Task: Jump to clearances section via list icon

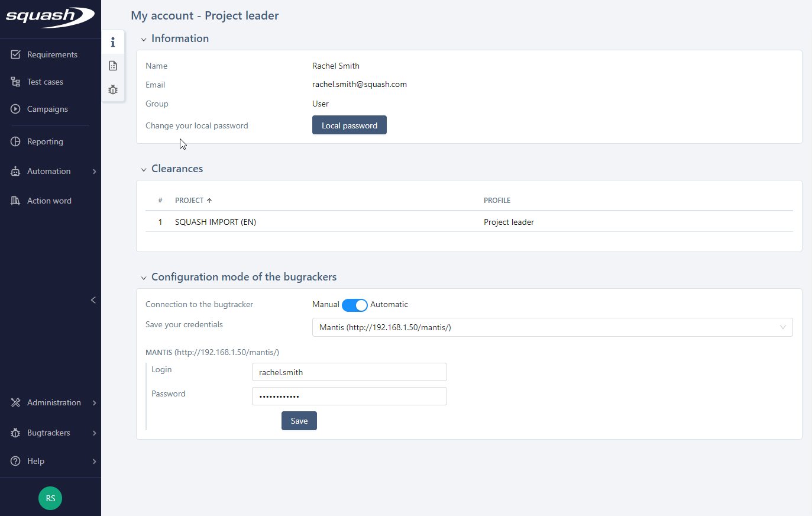Action: tap(113, 66)
